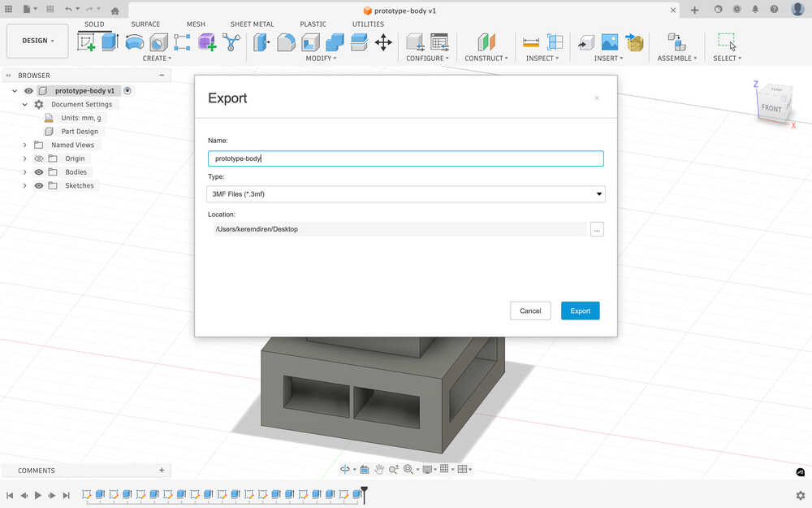Select the Measure tool under Inspect
812x508 pixels.
tap(531, 42)
